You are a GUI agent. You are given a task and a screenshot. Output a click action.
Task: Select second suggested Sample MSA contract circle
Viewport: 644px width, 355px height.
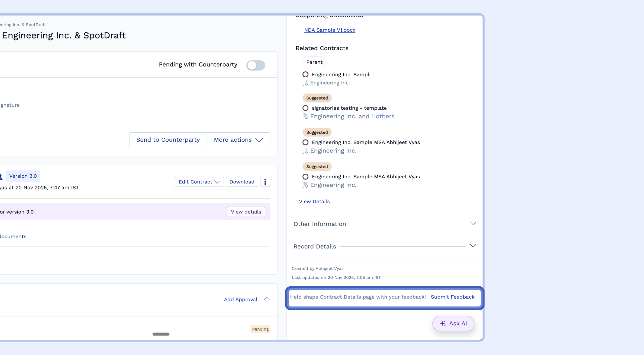[x=305, y=142]
